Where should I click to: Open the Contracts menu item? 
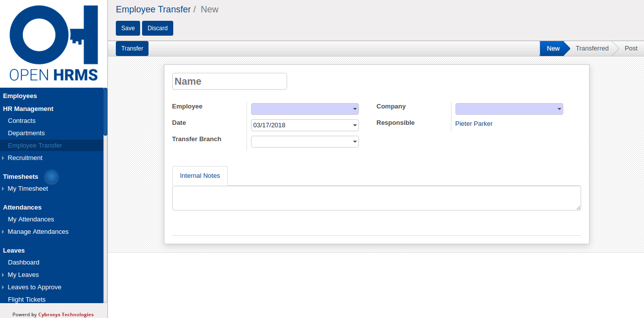pos(22,121)
